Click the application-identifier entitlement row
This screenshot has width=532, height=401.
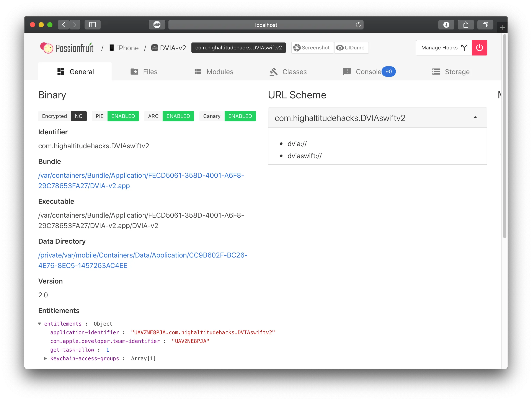point(162,333)
